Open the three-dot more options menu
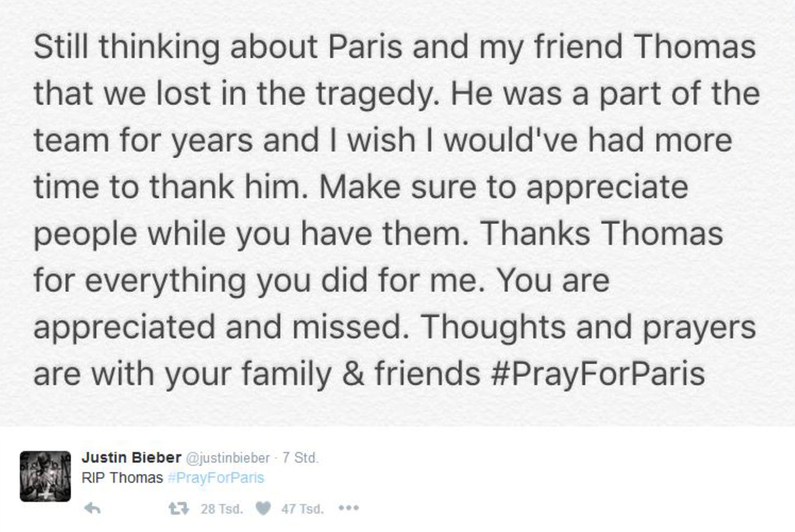Image resolution: width=795 pixels, height=532 pixels. click(x=349, y=508)
